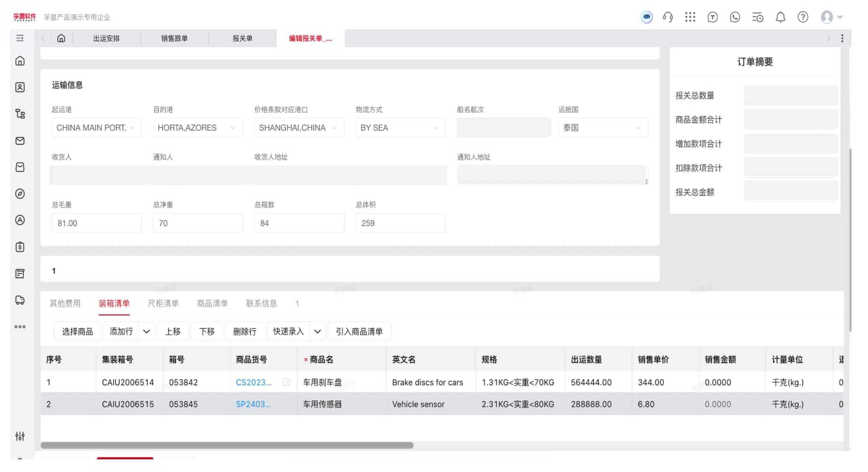The image size is (868, 472).
Task: Open the apps grid icon in top bar
Action: [690, 17]
